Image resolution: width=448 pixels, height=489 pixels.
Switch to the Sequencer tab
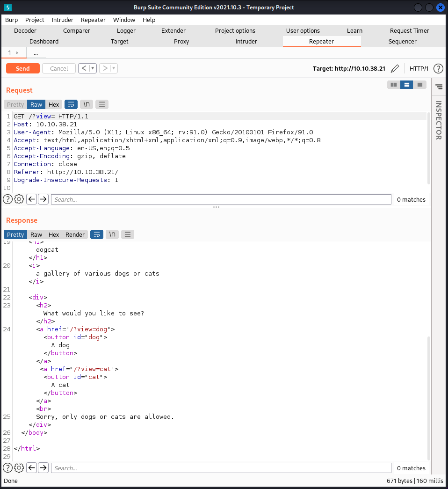point(403,42)
